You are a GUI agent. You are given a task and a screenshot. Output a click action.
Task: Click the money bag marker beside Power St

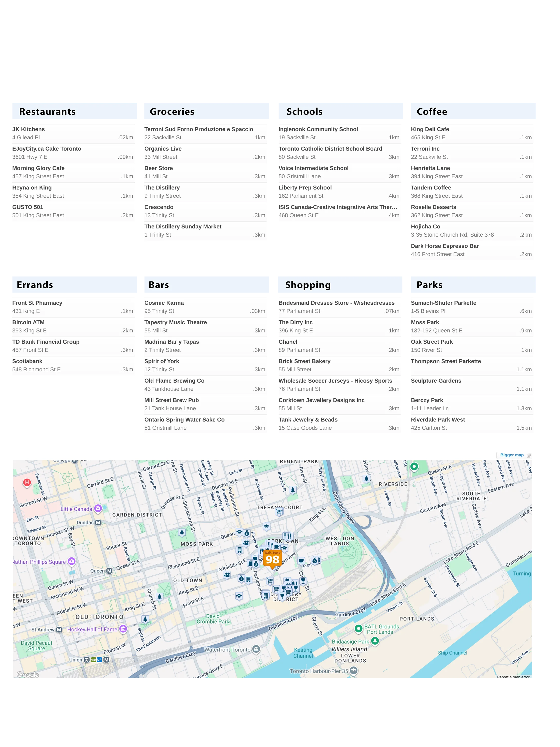point(247,534)
